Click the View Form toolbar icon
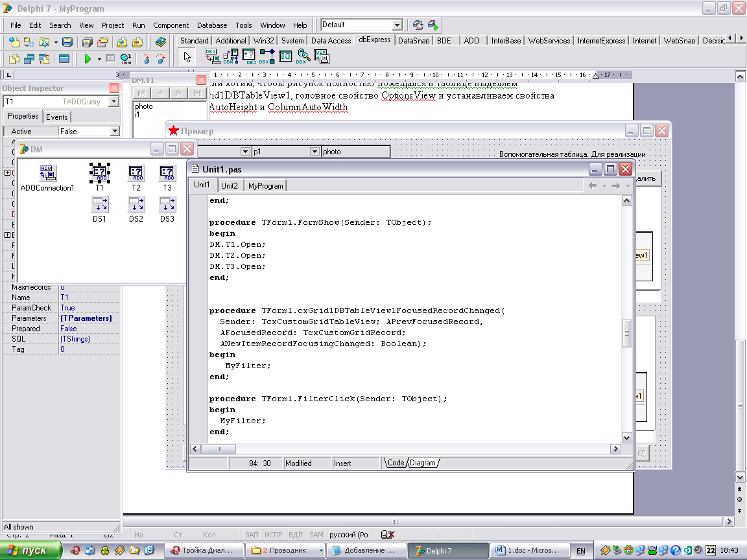The width and height of the screenshot is (747, 560). pos(29,58)
